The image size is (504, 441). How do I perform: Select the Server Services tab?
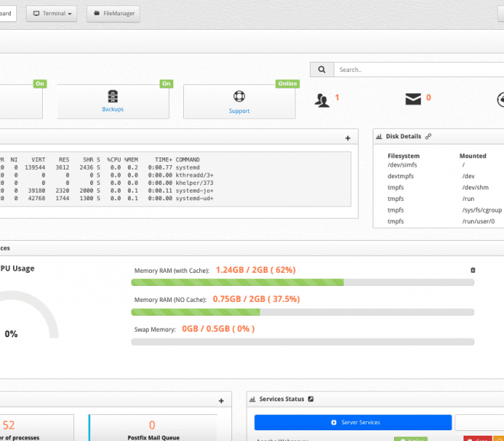(353, 423)
